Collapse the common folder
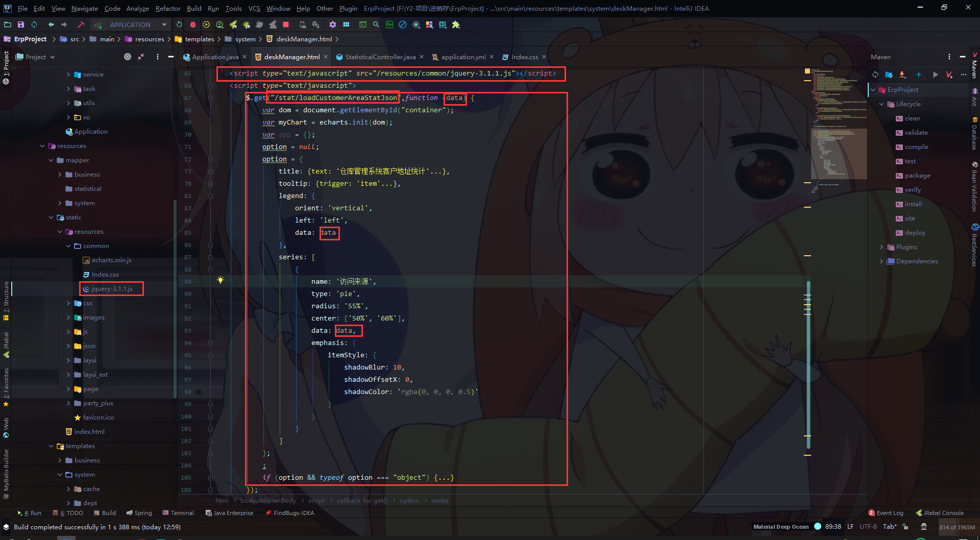The height and width of the screenshot is (540, 980). pos(68,246)
